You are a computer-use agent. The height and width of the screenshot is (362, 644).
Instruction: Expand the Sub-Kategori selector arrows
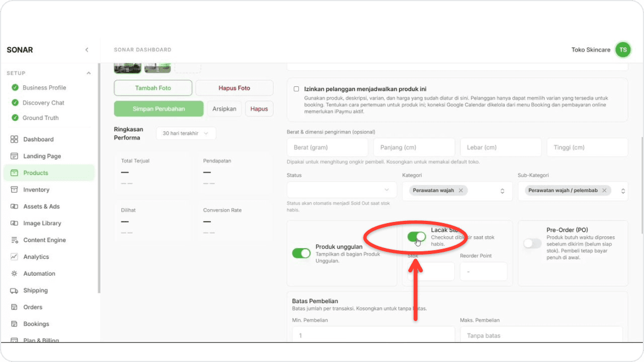click(x=623, y=191)
